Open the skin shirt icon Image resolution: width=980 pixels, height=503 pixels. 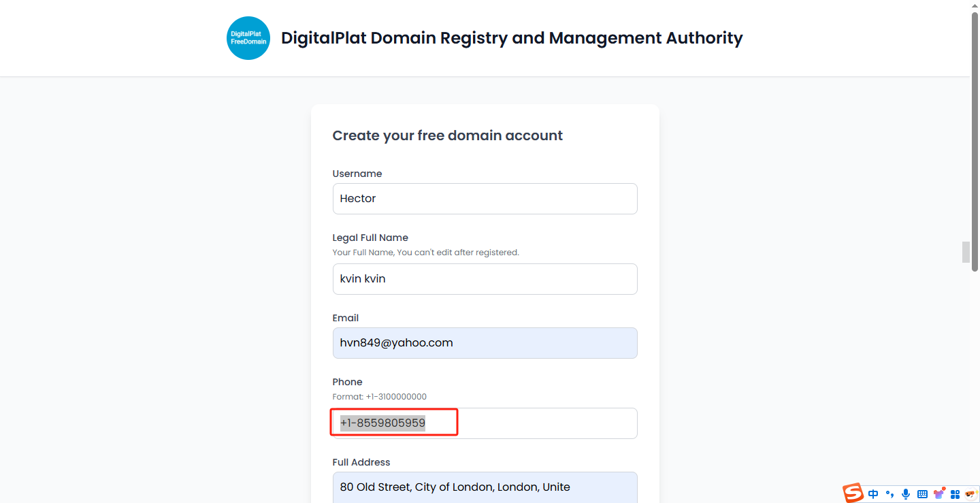939,493
